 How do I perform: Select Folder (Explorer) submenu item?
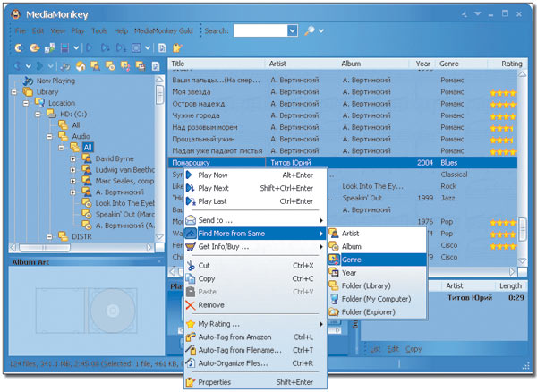coord(377,311)
